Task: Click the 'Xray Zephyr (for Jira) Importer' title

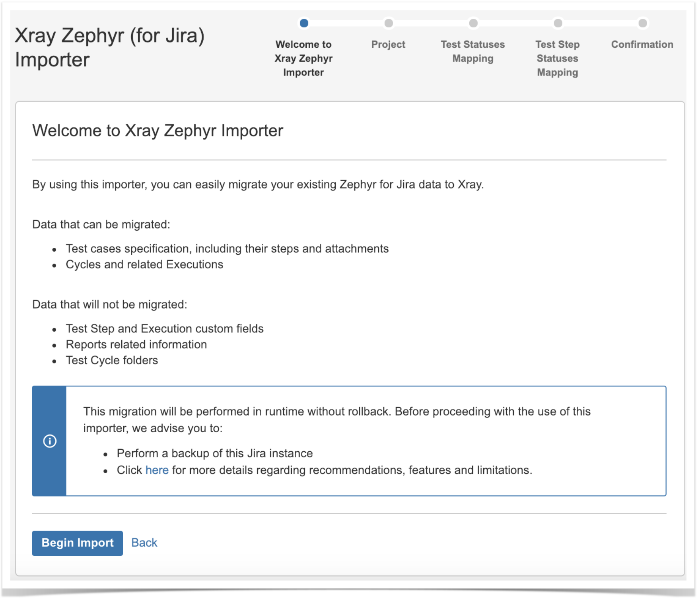Action: point(110,47)
